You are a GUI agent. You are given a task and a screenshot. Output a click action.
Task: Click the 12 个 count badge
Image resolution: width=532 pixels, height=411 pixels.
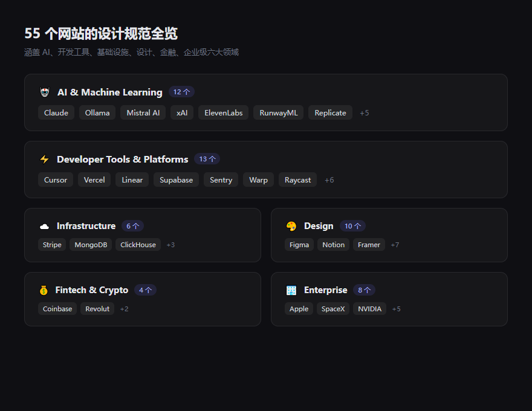click(x=181, y=92)
